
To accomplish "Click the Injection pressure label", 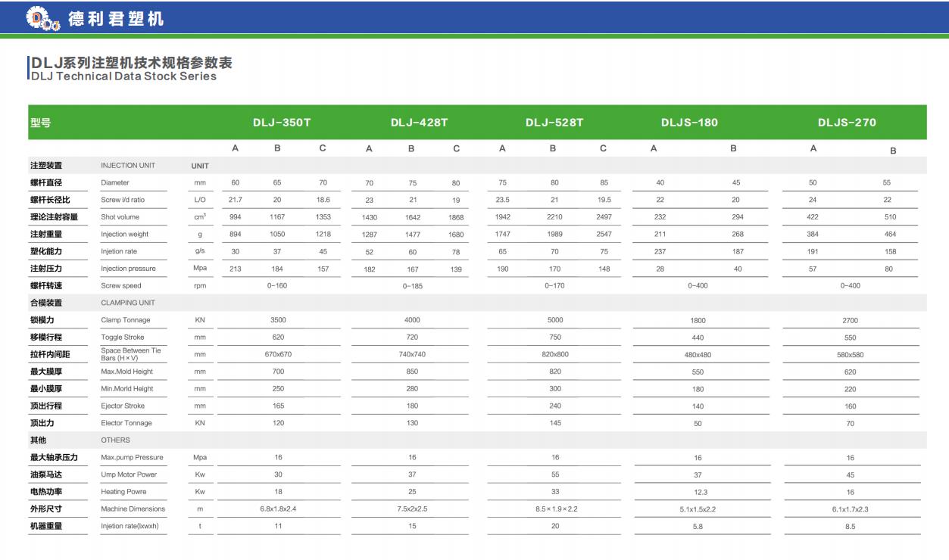I will 128,269.
